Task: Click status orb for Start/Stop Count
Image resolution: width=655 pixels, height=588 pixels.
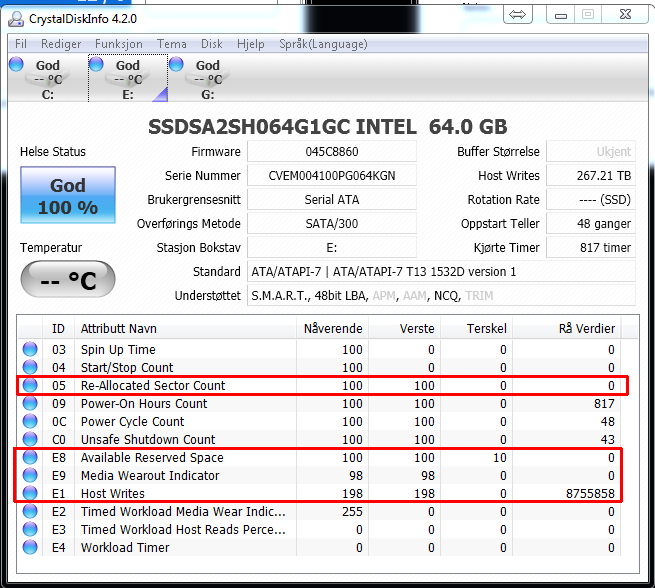Action: pyautogui.click(x=30, y=367)
